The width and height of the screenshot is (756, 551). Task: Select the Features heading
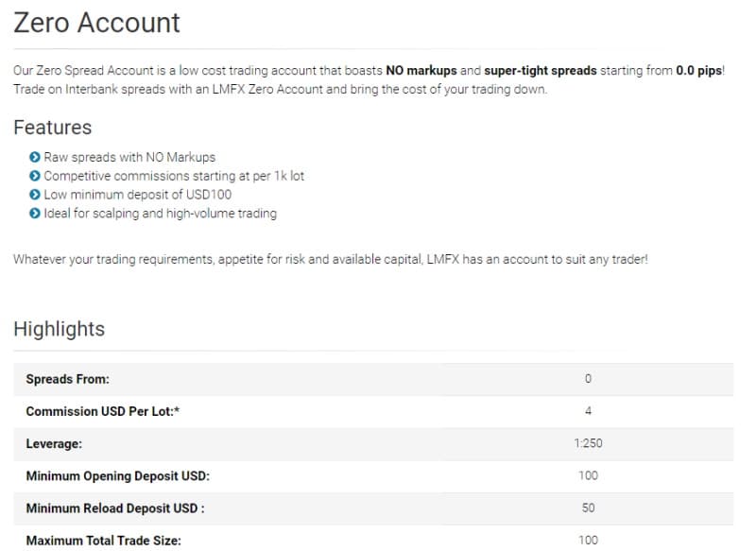(53, 128)
